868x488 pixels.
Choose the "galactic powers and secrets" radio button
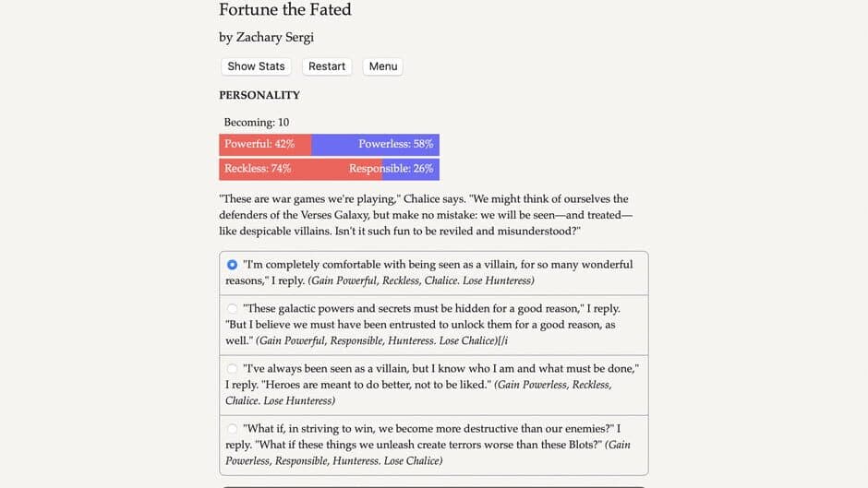[233, 309]
